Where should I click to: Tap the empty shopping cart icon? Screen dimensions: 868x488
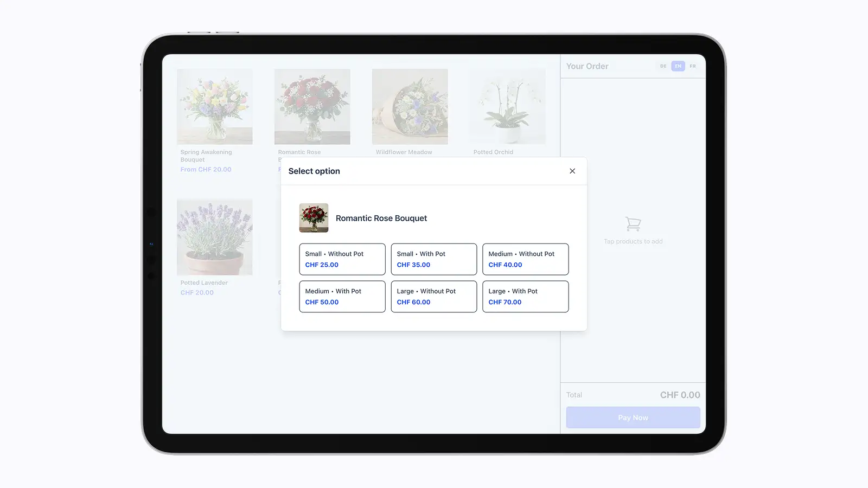(x=633, y=223)
